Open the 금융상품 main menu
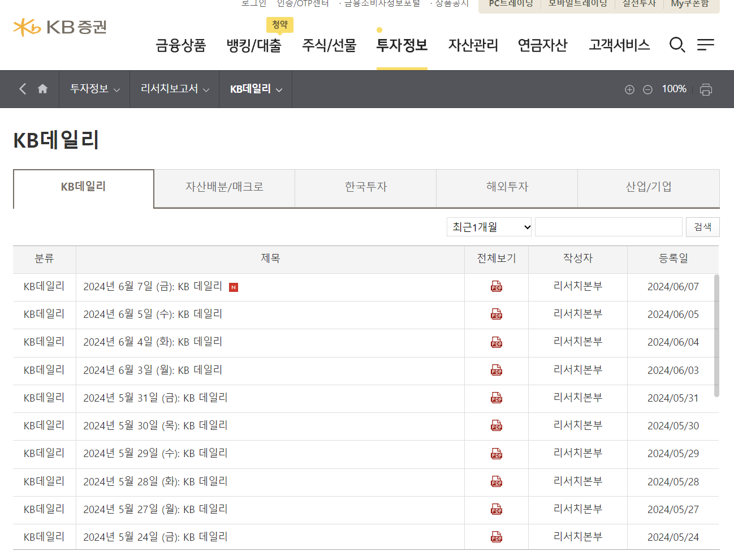Viewport: 734px width, 560px height. 181,45
